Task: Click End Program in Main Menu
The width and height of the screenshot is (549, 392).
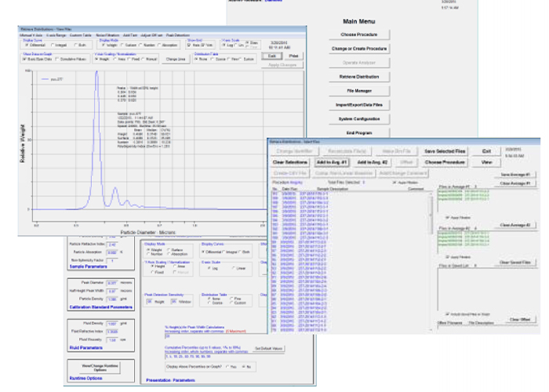Action: (x=359, y=132)
